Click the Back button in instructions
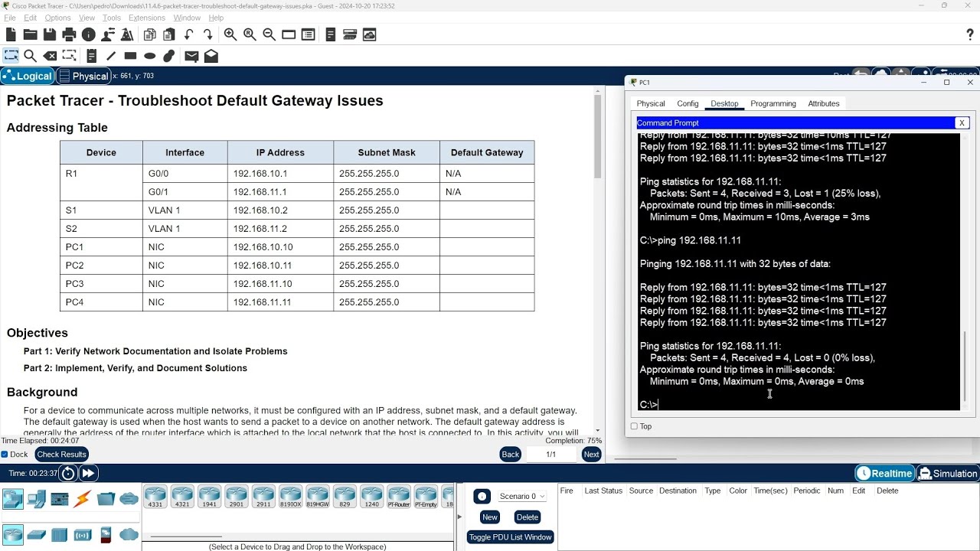Image resolution: width=980 pixels, height=551 pixels. pos(511,455)
